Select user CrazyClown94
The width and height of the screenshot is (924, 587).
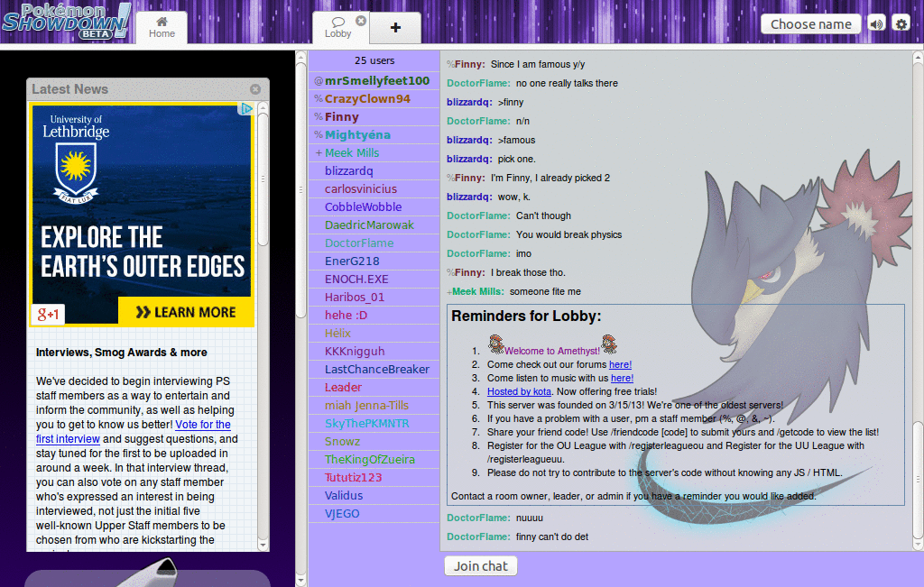(374, 99)
